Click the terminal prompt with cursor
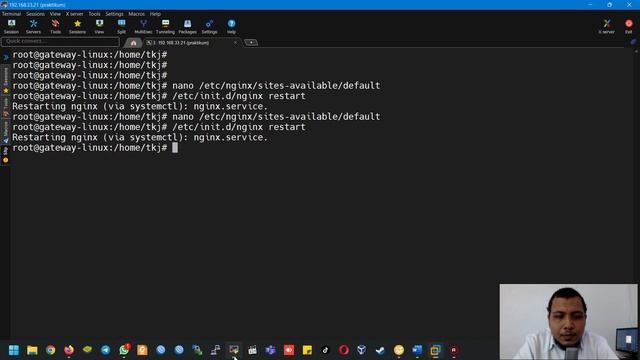This screenshot has height=360, width=640. click(x=95, y=148)
